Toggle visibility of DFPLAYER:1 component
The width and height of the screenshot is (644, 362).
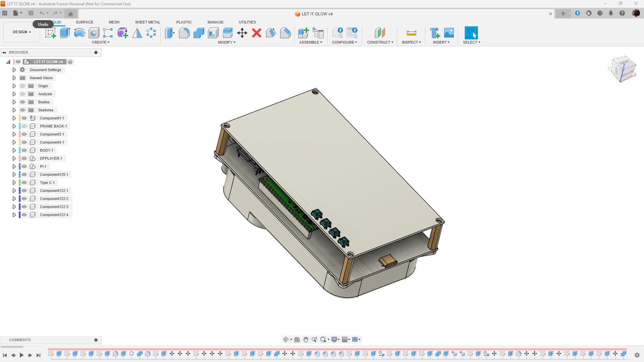(24, 158)
